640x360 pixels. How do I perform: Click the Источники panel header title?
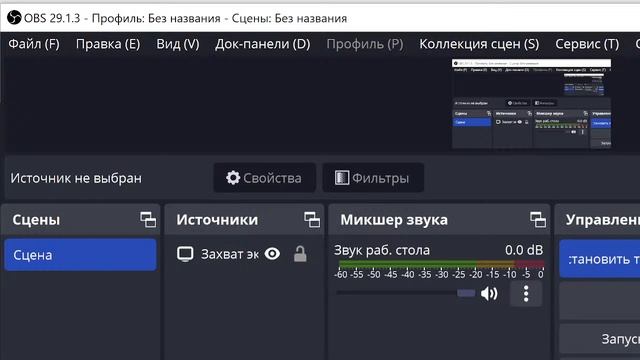click(x=217, y=220)
